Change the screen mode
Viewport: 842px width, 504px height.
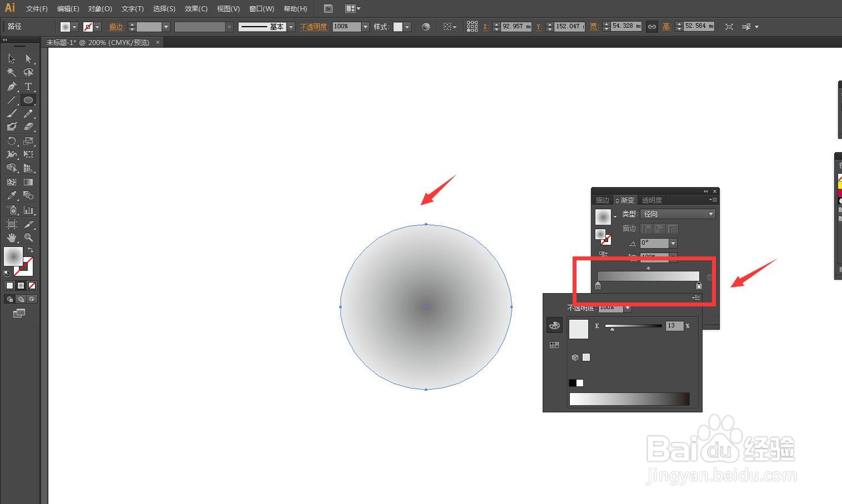pos(19,314)
